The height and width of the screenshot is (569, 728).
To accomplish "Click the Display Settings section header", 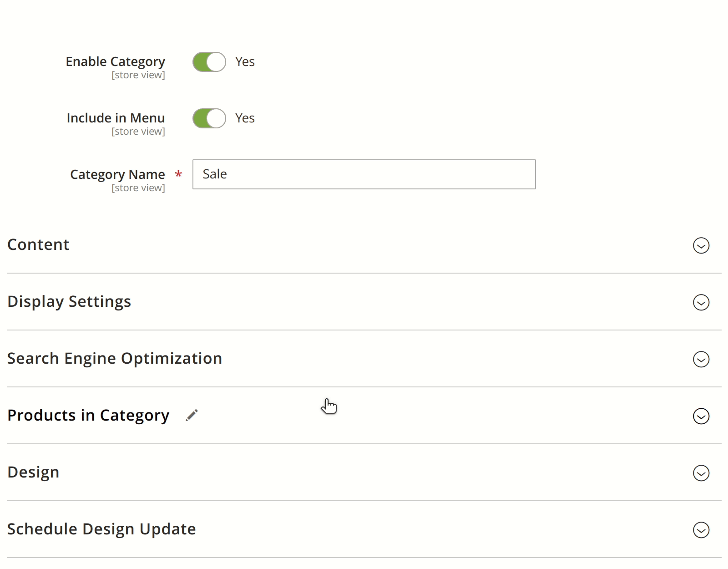I will click(69, 301).
